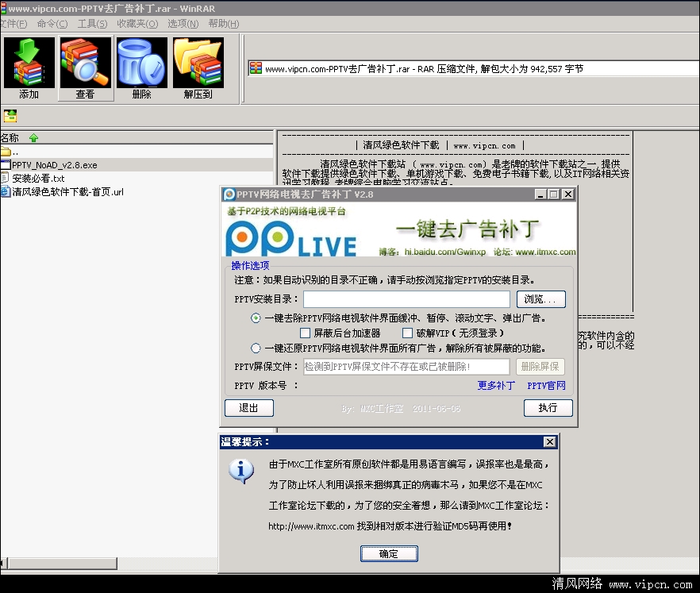Click the 浏览... browse button
The height and width of the screenshot is (593, 700).
point(541,299)
